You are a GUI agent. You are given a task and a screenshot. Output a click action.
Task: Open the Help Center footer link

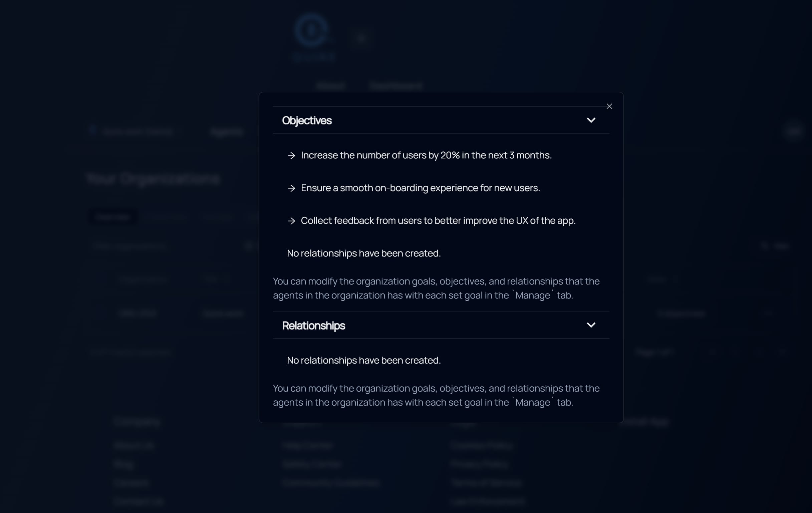[307, 445]
